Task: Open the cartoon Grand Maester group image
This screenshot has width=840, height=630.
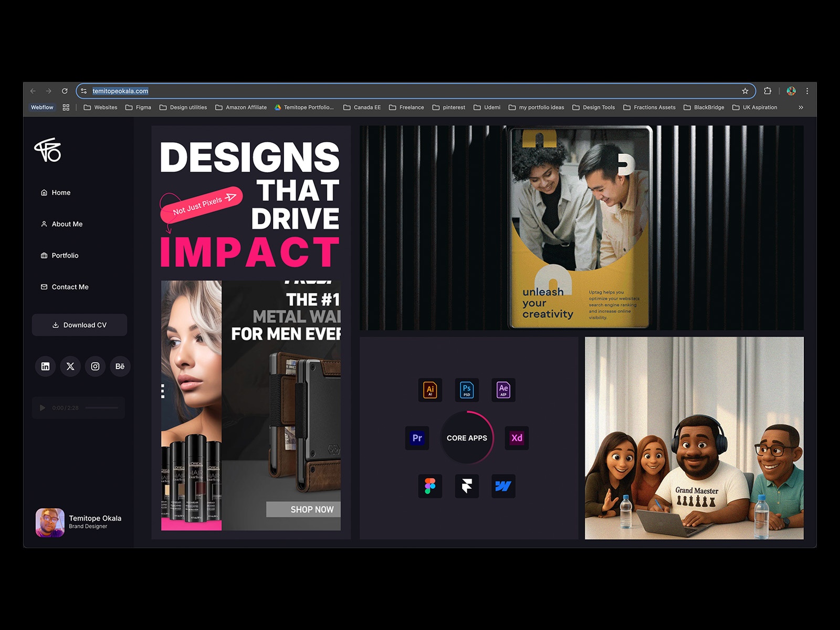Action: (x=694, y=438)
